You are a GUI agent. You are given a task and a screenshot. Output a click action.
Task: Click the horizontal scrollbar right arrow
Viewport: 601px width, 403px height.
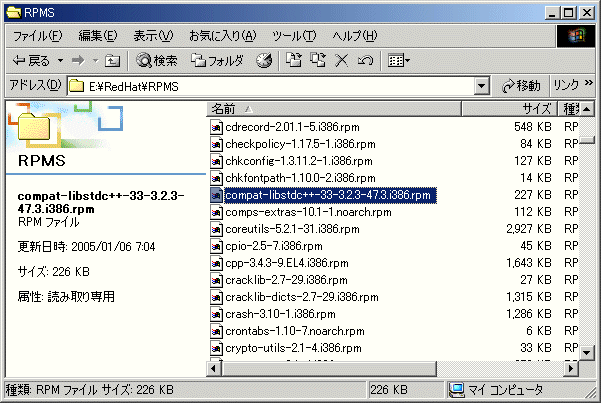(x=571, y=369)
